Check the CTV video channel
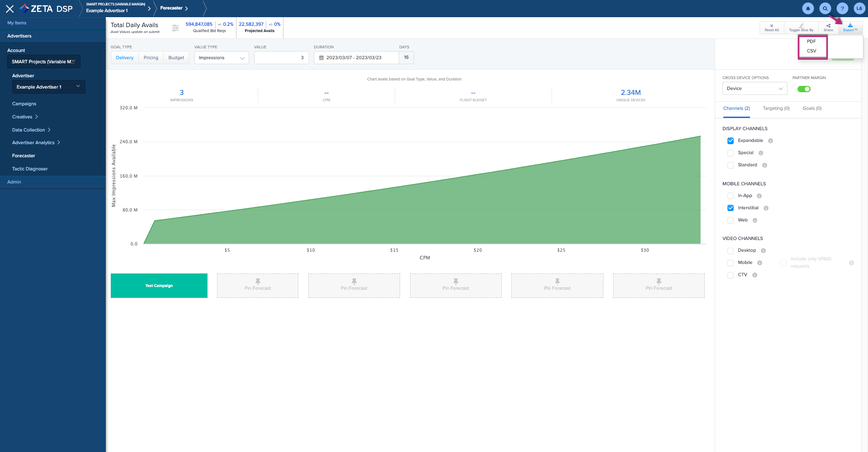This screenshot has height=452, width=868. point(731,275)
